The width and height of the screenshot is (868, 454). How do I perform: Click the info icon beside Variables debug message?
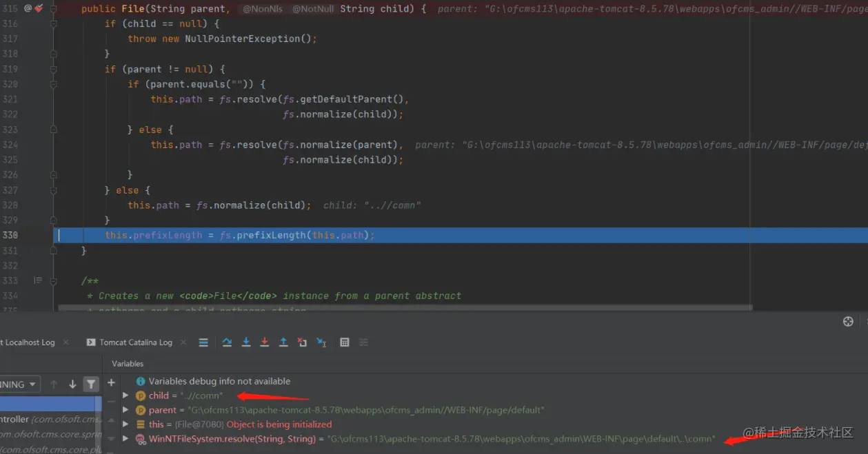(141, 381)
